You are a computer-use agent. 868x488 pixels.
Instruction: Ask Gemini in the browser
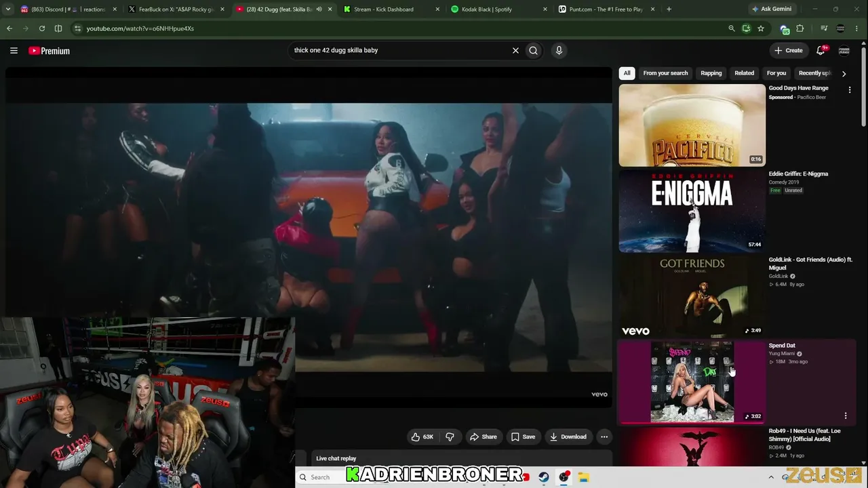(772, 9)
